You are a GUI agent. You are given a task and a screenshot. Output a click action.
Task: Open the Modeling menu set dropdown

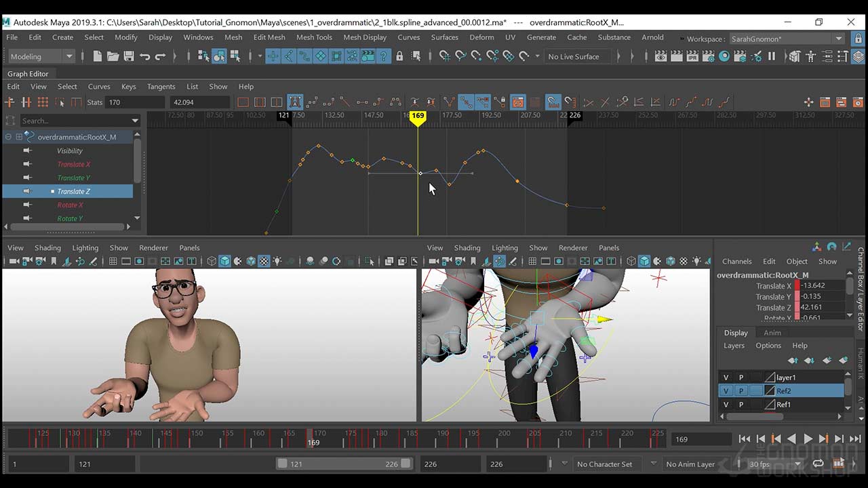coord(42,56)
